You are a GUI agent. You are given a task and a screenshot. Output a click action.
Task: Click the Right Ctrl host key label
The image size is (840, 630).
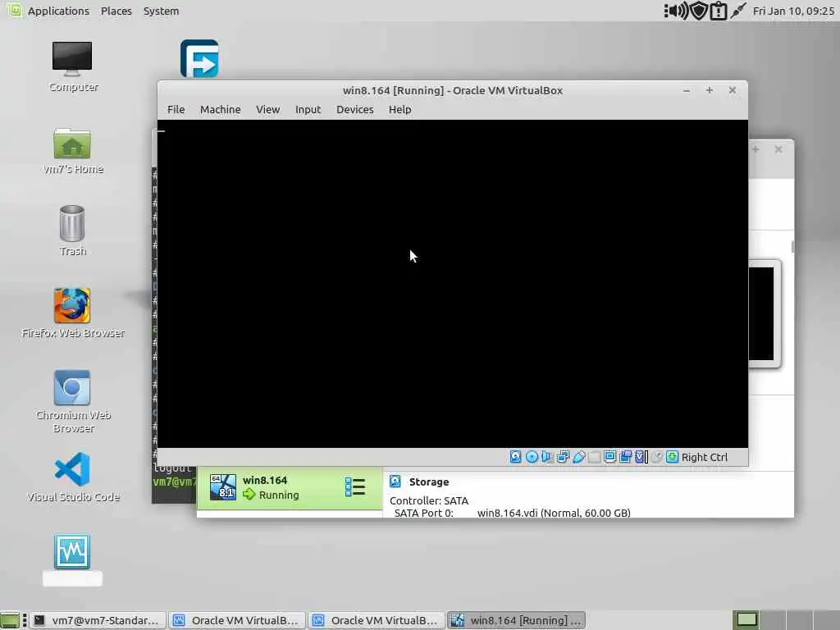click(705, 458)
